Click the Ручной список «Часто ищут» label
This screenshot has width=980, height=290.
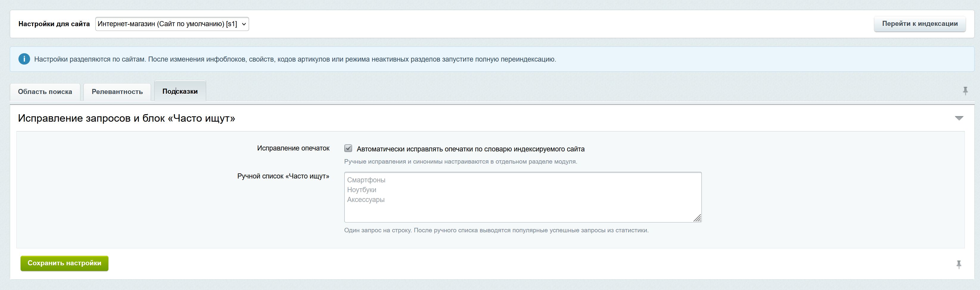tap(283, 176)
